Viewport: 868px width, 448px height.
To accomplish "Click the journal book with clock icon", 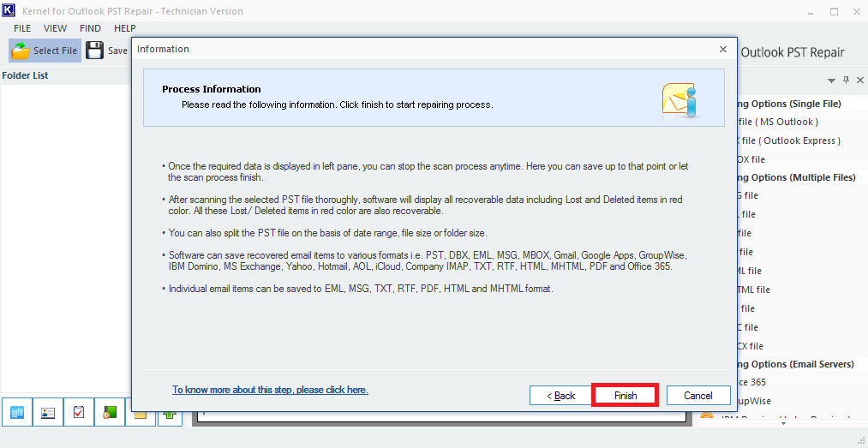I will pos(110,413).
